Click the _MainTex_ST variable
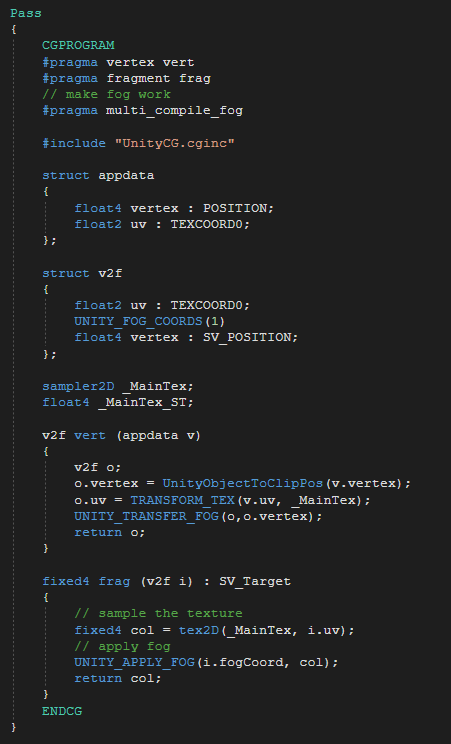Screen dimensions: 451x744 142,402
